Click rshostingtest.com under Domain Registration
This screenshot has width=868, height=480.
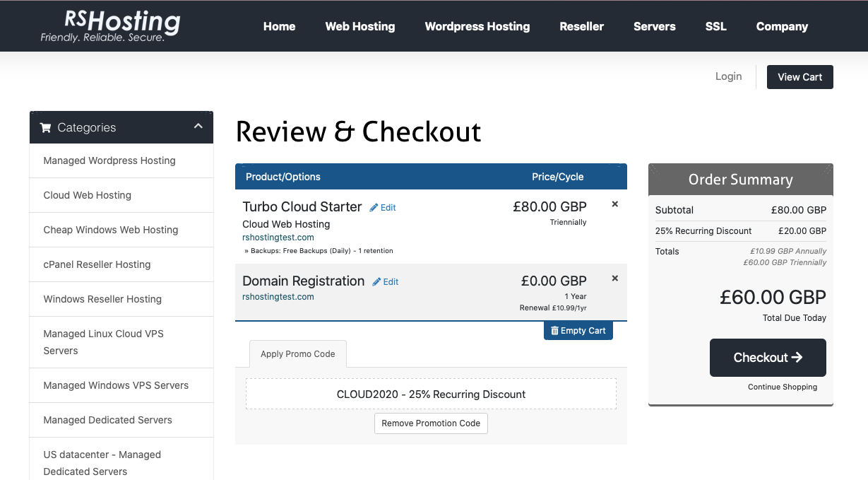[x=278, y=297]
